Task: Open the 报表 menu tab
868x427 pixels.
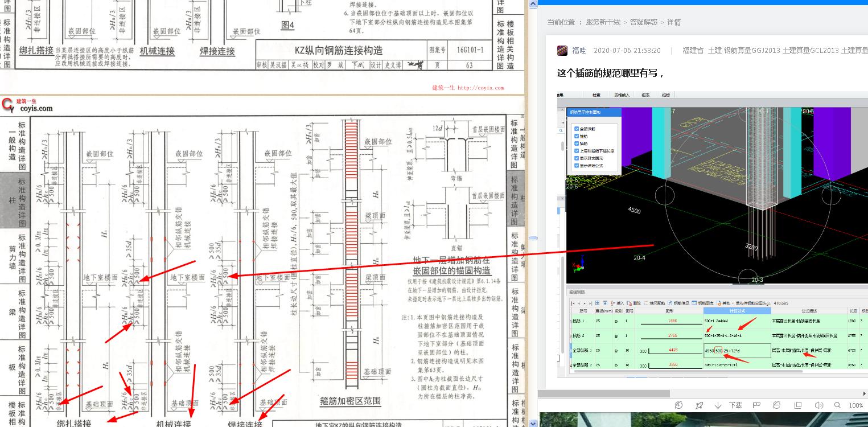Action: click(645, 95)
